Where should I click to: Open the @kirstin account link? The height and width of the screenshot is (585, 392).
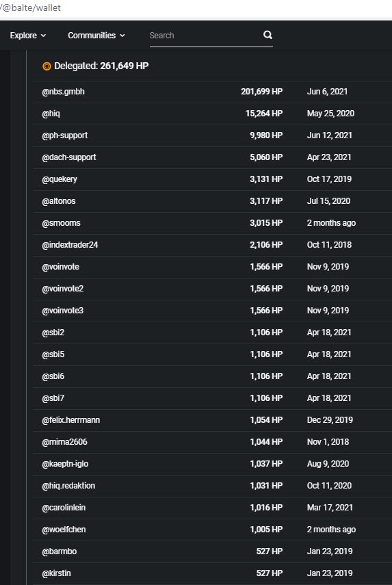coord(56,573)
